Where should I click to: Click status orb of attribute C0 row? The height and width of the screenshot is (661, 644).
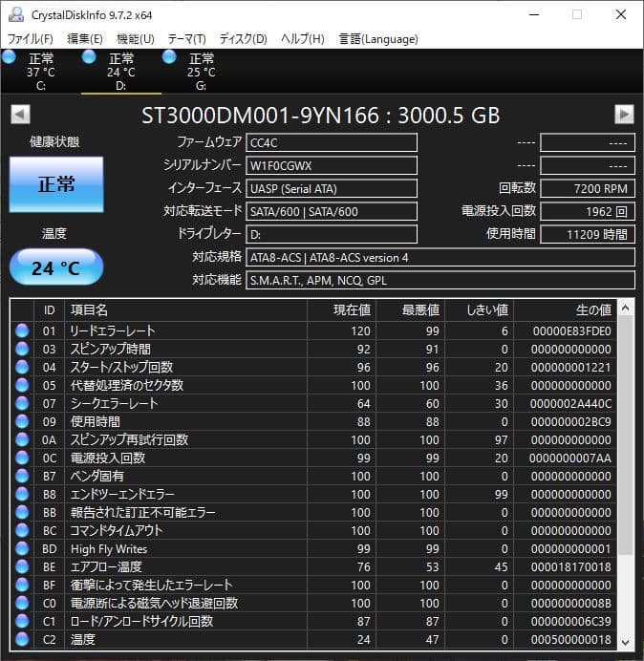[x=22, y=603]
